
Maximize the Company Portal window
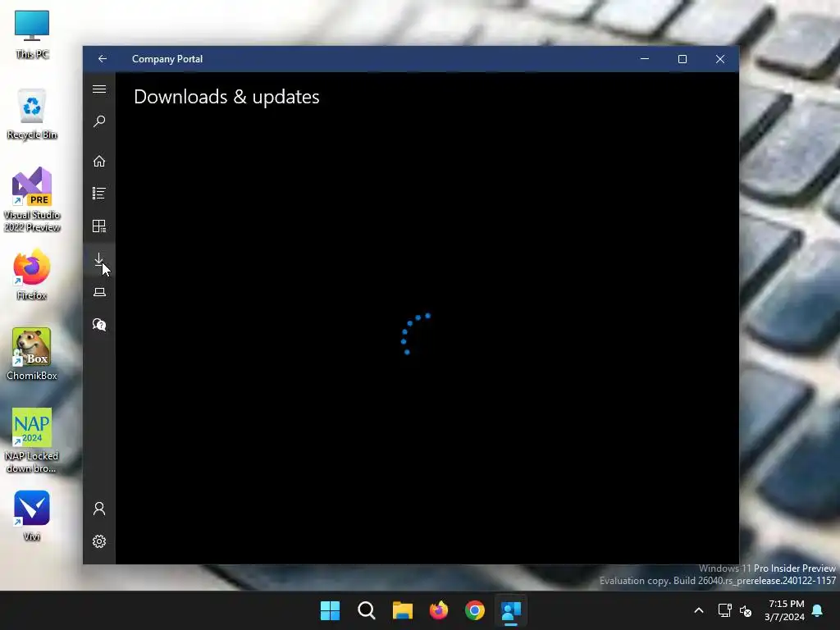[x=682, y=59]
